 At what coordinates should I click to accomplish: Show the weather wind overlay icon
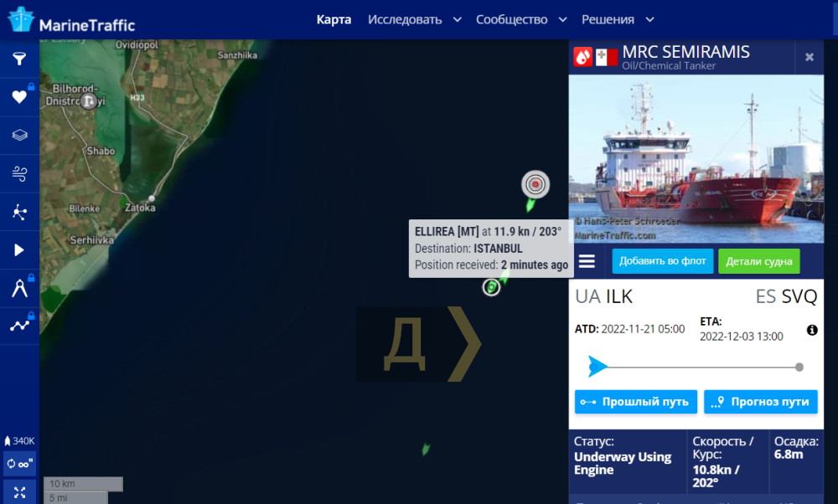19,173
